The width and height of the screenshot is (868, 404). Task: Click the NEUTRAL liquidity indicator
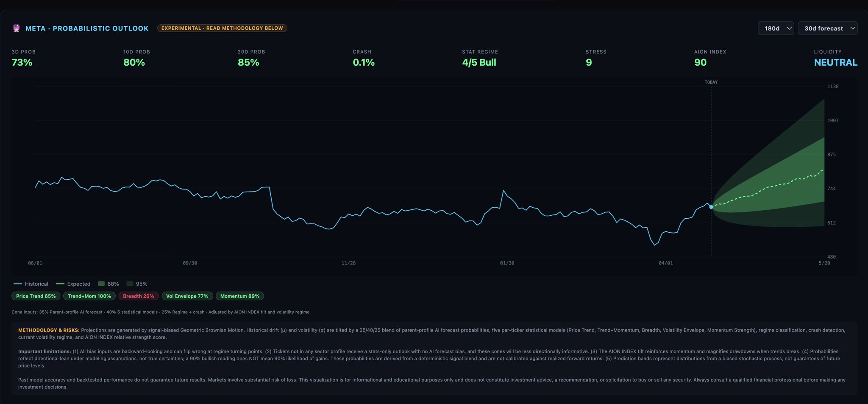pyautogui.click(x=835, y=63)
